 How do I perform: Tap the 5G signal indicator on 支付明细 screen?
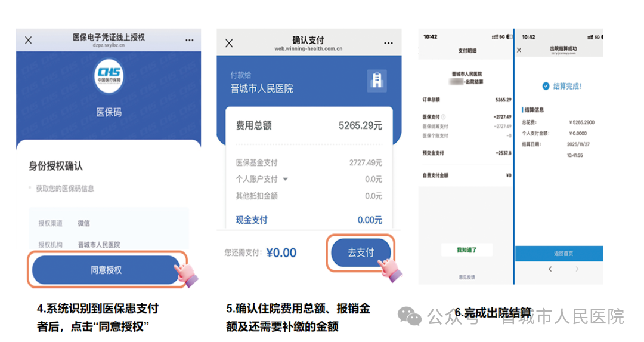498,37
